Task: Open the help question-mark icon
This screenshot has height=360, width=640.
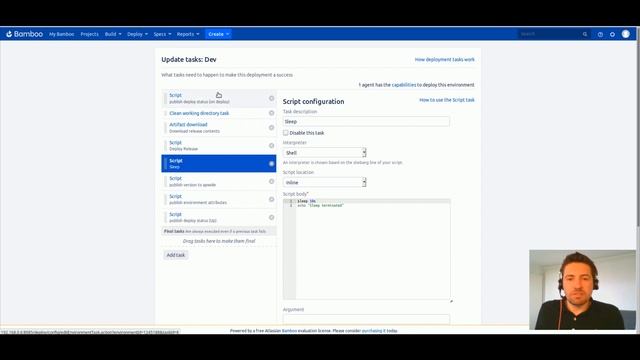Action: point(600,34)
